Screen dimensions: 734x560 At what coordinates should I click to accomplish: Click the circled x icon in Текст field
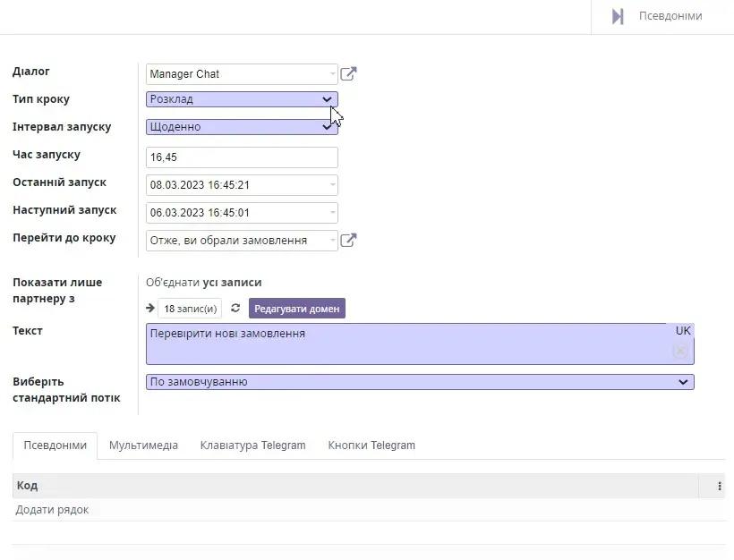coord(680,351)
